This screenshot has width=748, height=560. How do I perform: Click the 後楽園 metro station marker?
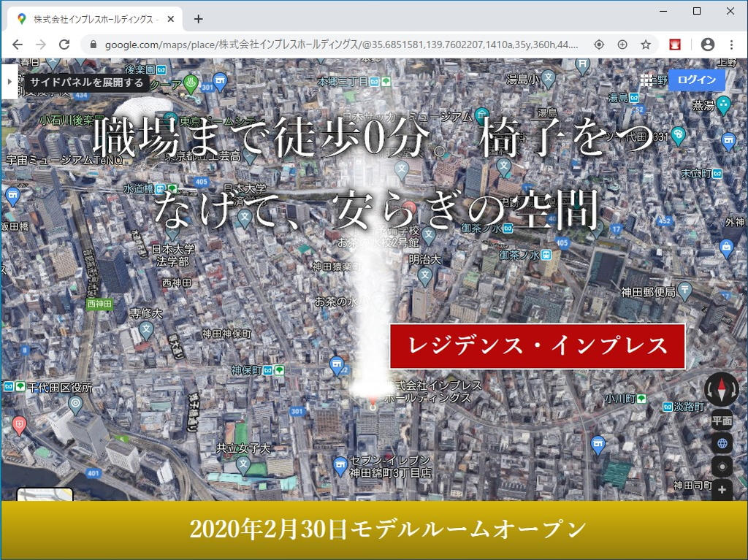point(160,70)
